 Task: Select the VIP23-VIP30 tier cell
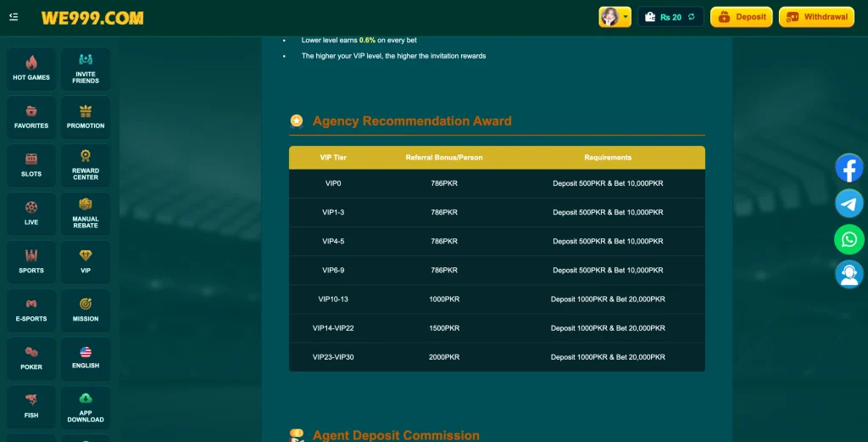pos(333,357)
